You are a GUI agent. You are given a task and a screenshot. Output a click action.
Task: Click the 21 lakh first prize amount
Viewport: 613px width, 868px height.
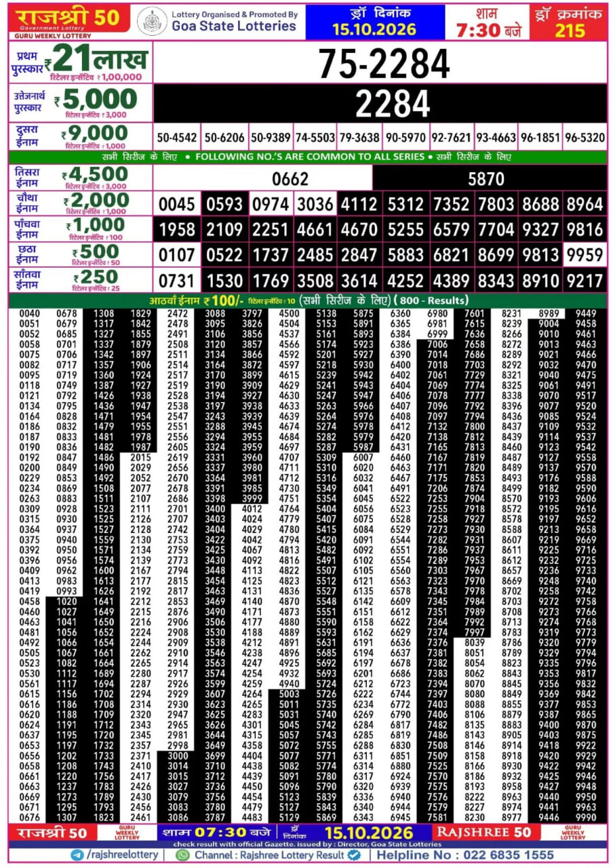click(x=100, y=58)
